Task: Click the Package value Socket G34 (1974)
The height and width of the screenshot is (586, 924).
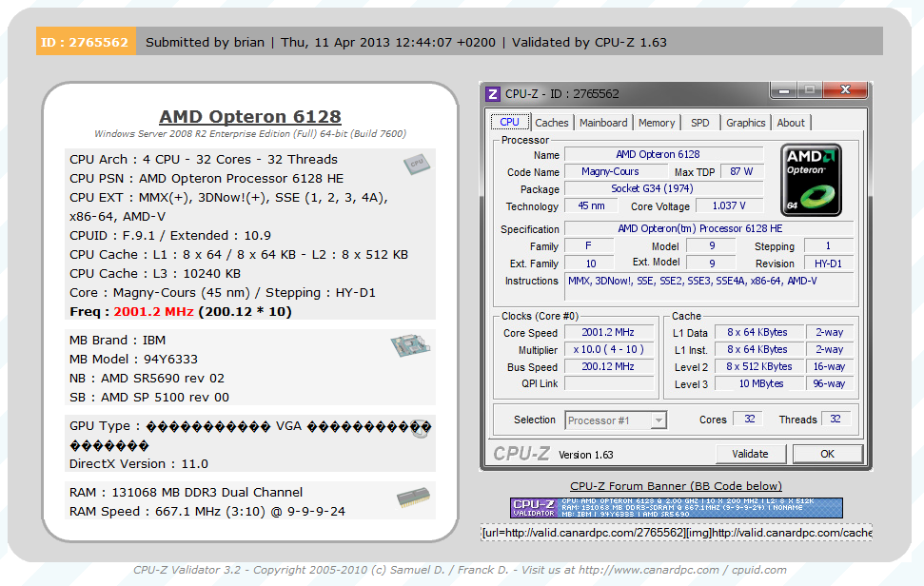Action: (x=663, y=188)
